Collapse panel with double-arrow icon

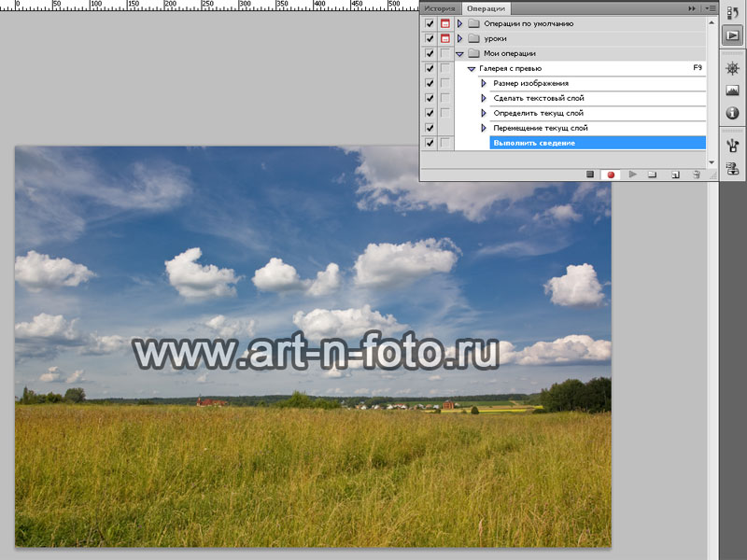pos(692,8)
